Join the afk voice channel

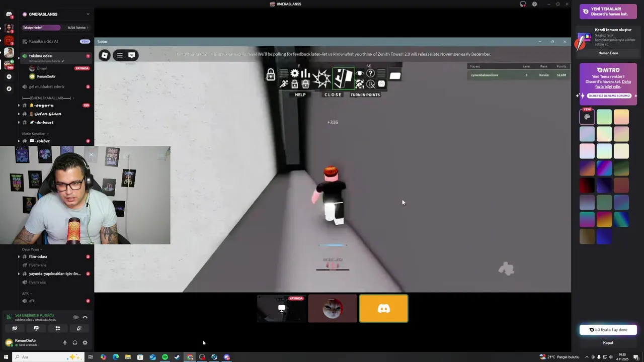[x=55, y=301]
